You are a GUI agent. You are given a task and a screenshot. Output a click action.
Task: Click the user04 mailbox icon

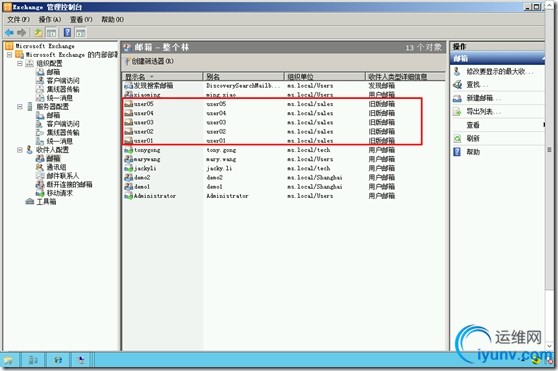point(128,113)
